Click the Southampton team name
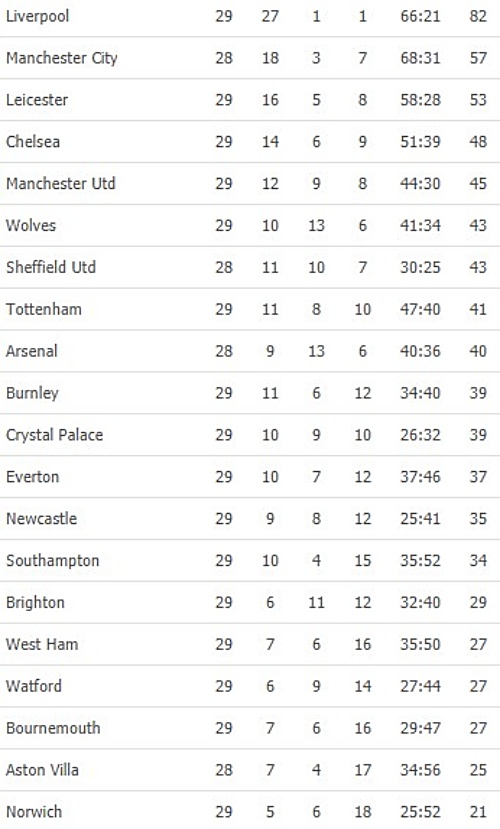This screenshot has height=829, width=500. (x=52, y=560)
